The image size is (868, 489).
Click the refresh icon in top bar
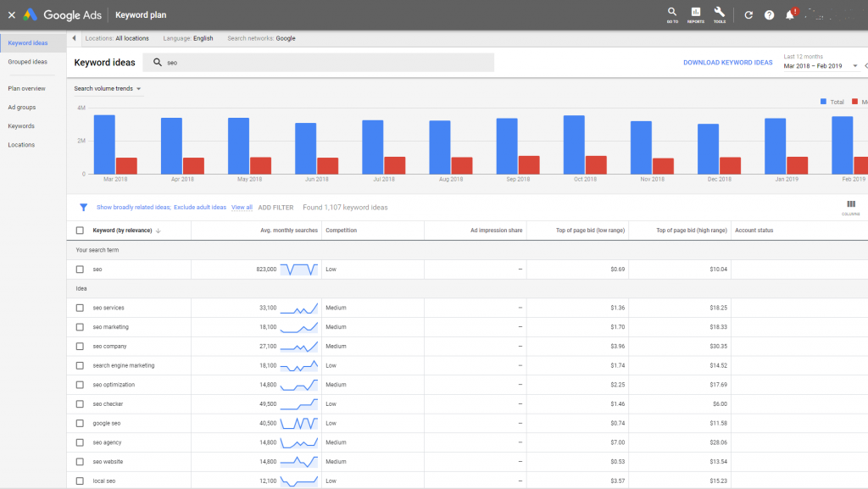pos(748,15)
